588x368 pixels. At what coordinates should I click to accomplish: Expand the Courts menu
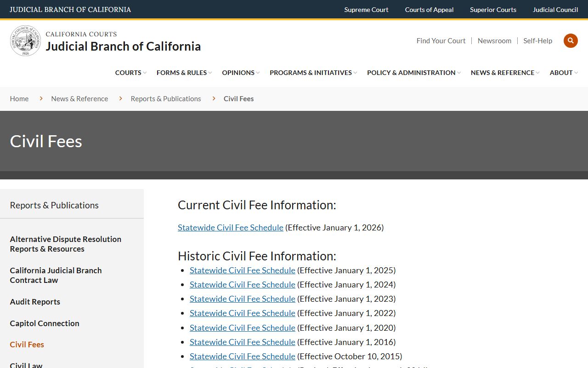coord(131,73)
